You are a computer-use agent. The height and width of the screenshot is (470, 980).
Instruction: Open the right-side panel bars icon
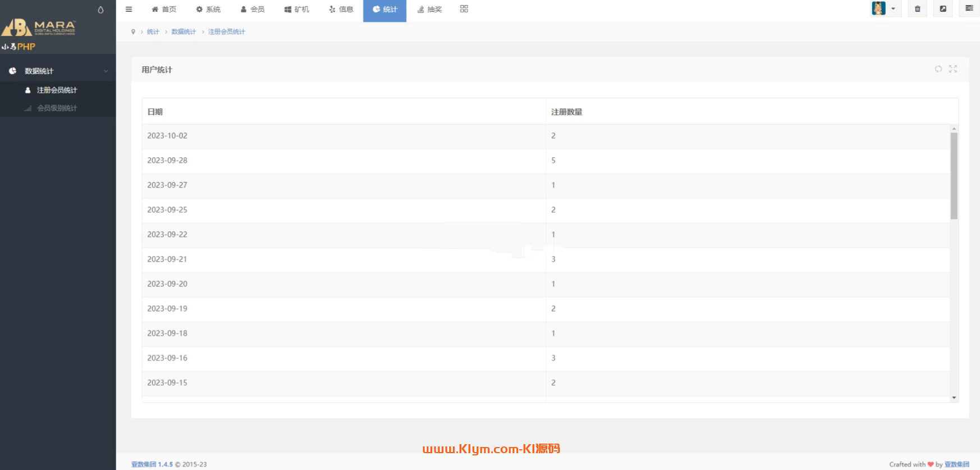969,8
